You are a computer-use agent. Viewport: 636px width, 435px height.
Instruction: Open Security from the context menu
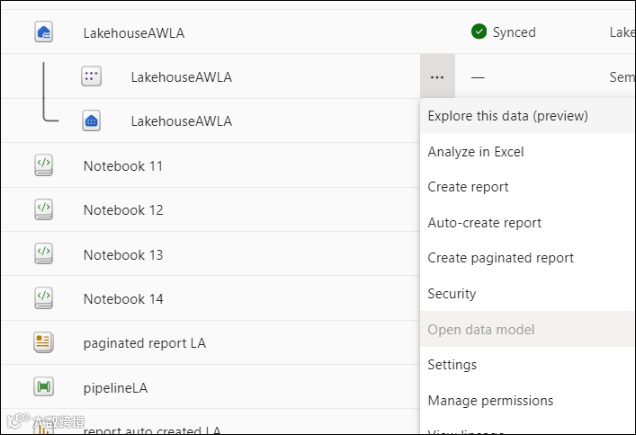pyautogui.click(x=452, y=294)
